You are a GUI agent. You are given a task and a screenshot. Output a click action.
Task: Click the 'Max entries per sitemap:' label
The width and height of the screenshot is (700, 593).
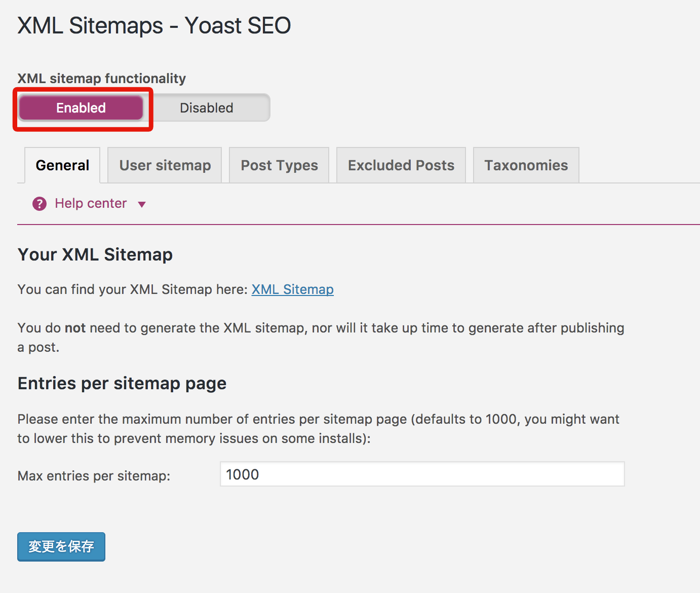pyautogui.click(x=94, y=476)
